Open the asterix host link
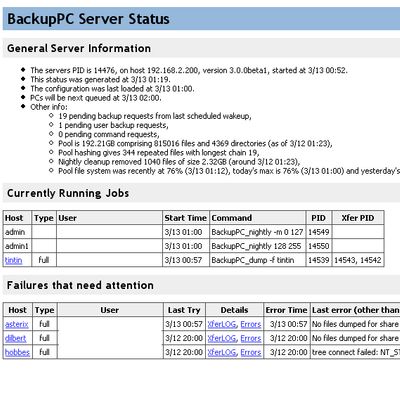This screenshot has width=400, height=400. (17, 324)
